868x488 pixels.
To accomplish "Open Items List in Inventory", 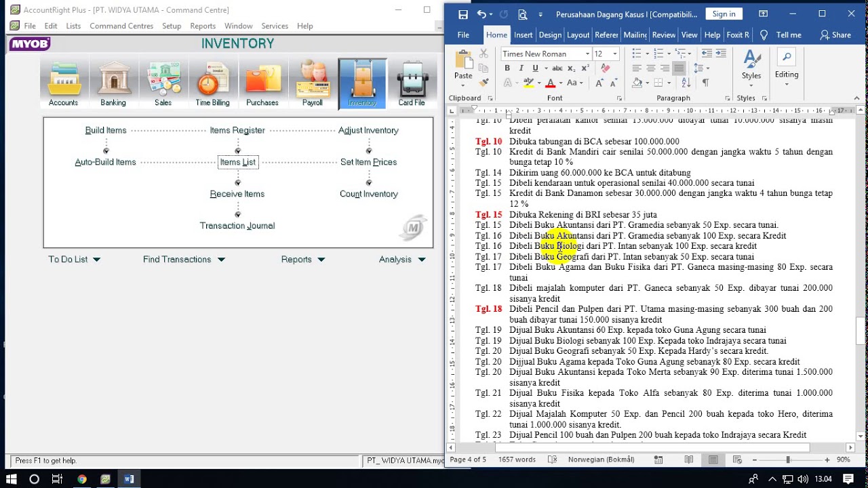I will [238, 162].
